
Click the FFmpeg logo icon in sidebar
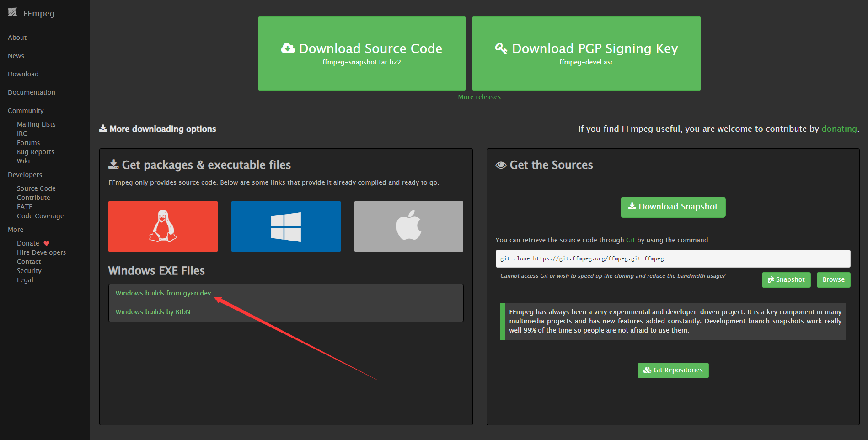pyautogui.click(x=12, y=12)
